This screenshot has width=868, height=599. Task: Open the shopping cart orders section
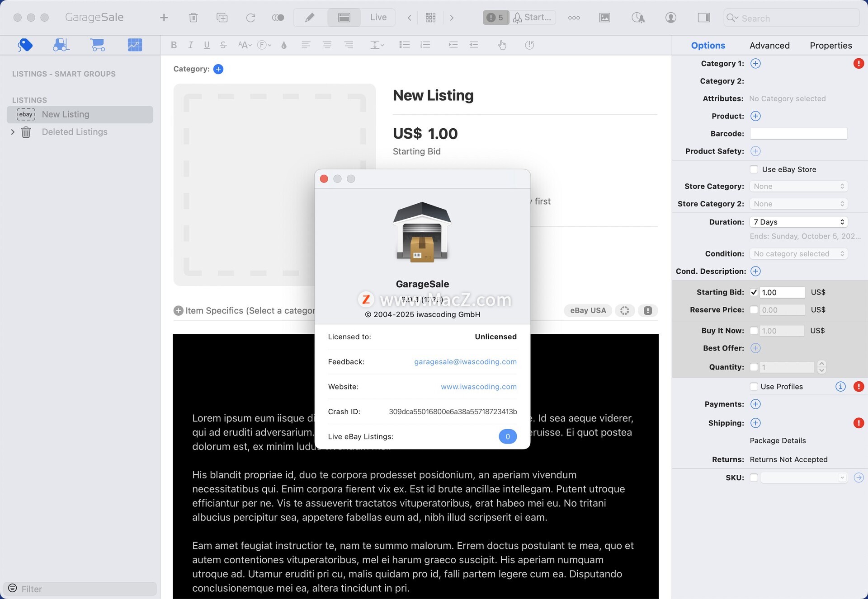(x=97, y=45)
